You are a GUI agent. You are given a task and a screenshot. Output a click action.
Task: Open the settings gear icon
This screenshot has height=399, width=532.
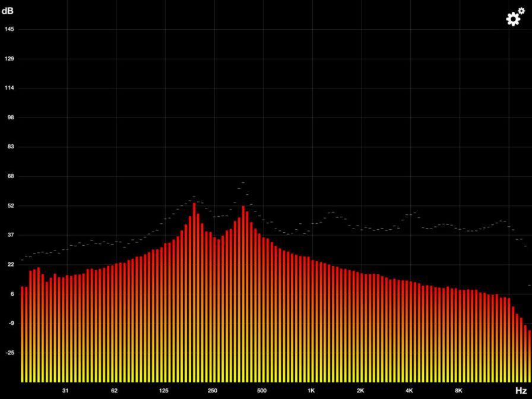click(x=514, y=18)
